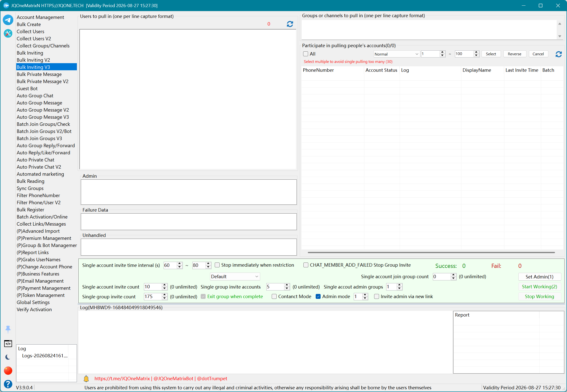Screen dimensions: 567x392
Task: Click the Cancel selection button
Action: tap(538, 54)
